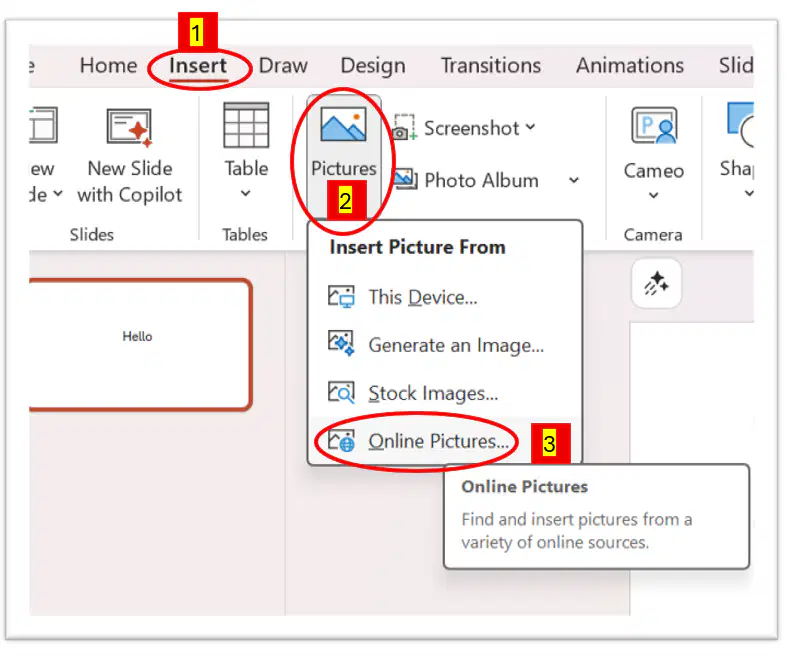Switch to the Home tab

[x=109, y=66]
